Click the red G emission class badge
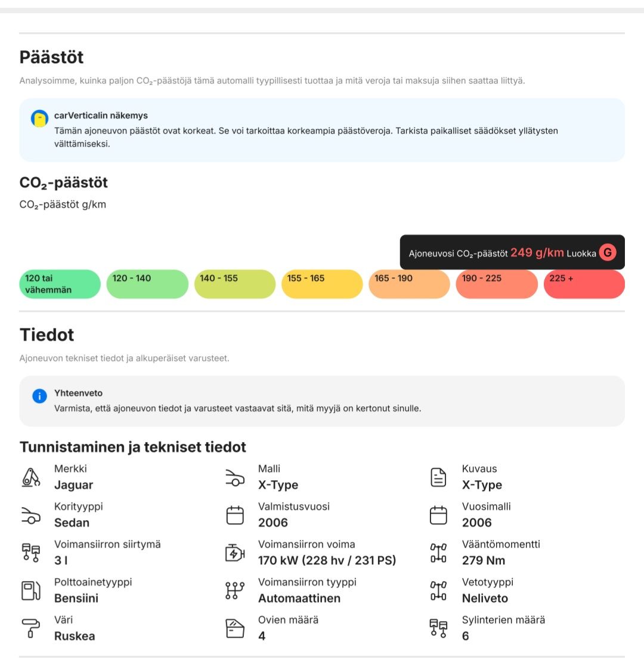This screenshot has height=658, width=644. [x=607, y=253]
